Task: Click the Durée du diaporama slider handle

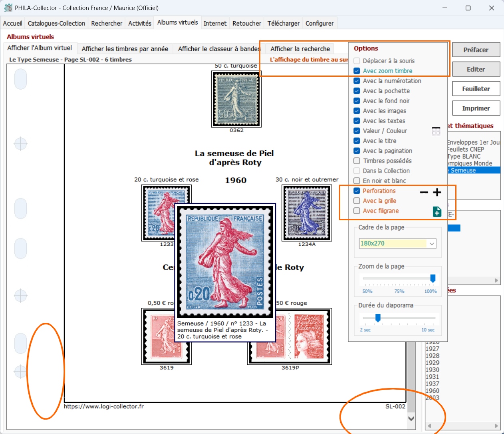Action: coord(378,318)
